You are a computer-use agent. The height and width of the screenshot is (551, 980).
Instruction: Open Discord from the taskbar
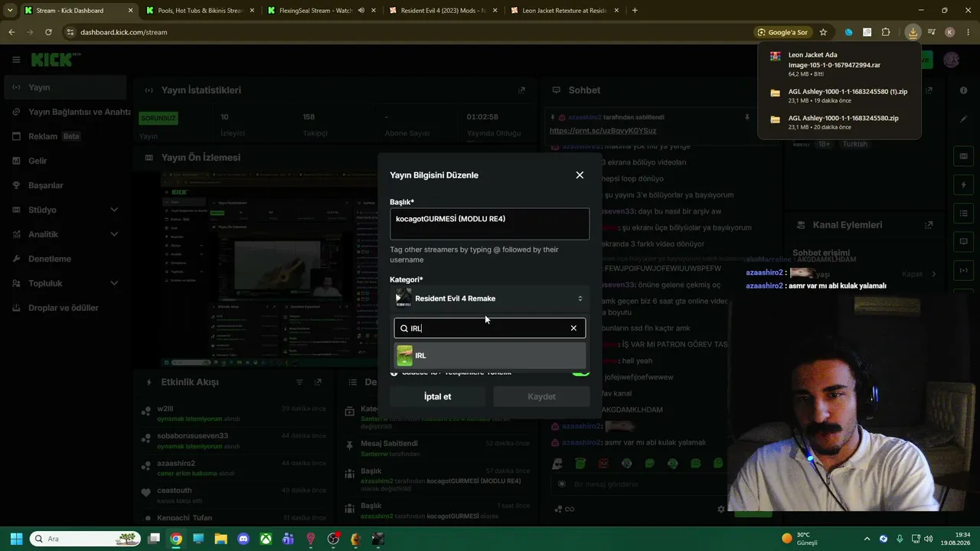pos(243,539)
